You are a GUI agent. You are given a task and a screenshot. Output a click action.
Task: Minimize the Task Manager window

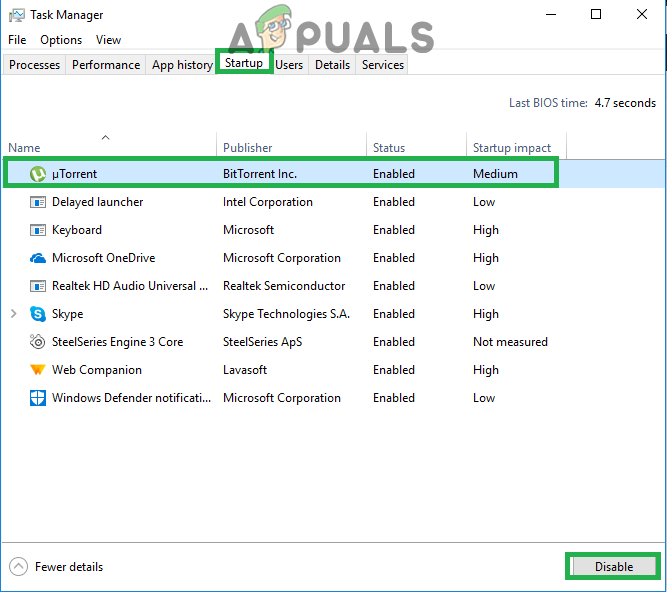click(551, 14)
